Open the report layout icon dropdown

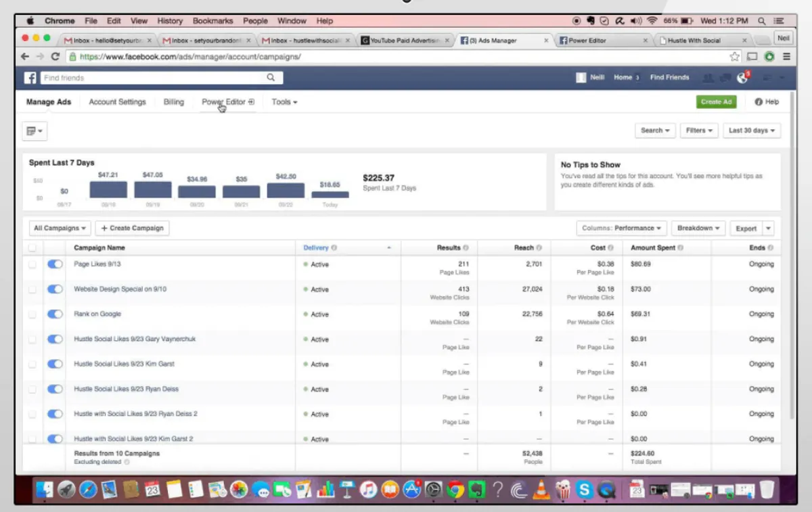click(x=34, y=131)
